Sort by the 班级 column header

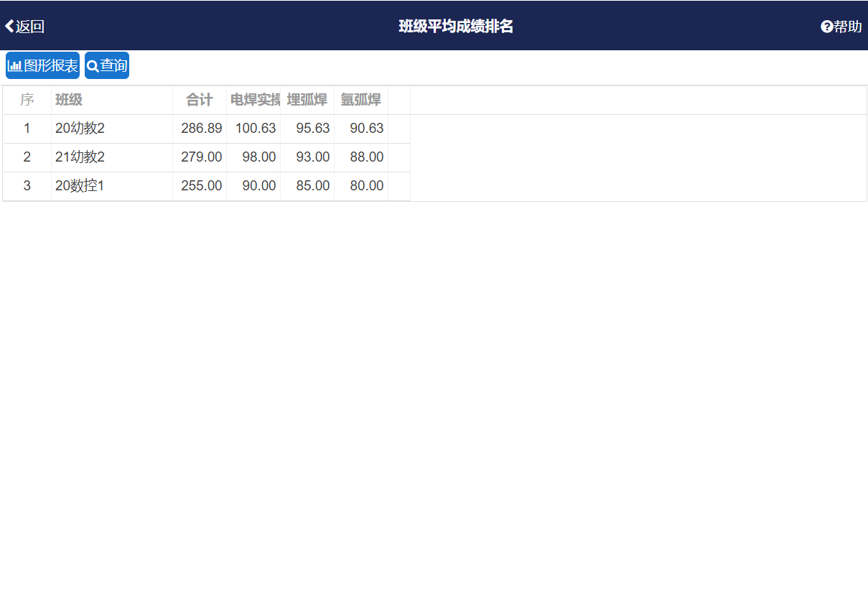point(112,100)
